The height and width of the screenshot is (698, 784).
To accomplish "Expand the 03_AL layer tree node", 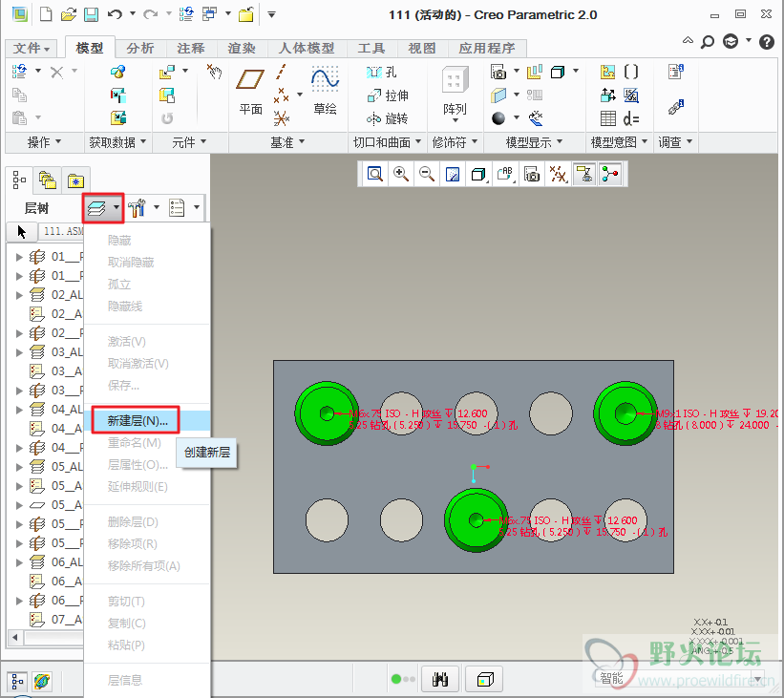I will 19,352.
